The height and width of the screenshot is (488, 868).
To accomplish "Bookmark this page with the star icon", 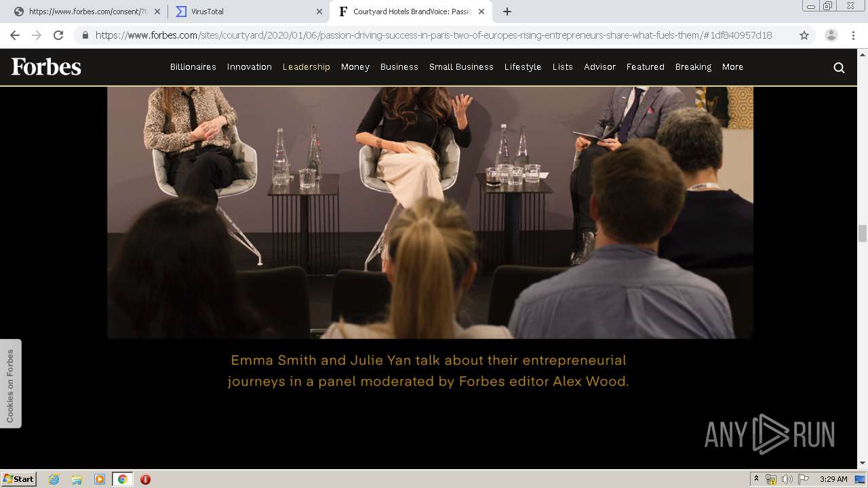I will coord(804,35).
